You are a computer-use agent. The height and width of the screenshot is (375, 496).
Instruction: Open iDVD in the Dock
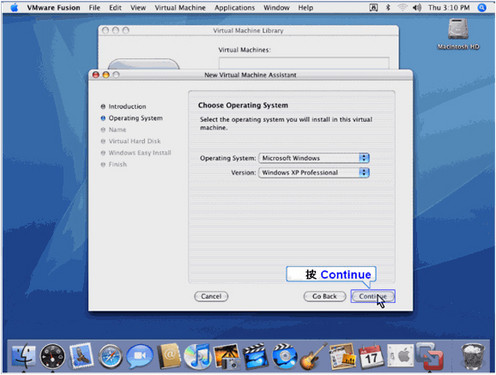[x=284, y=356]
